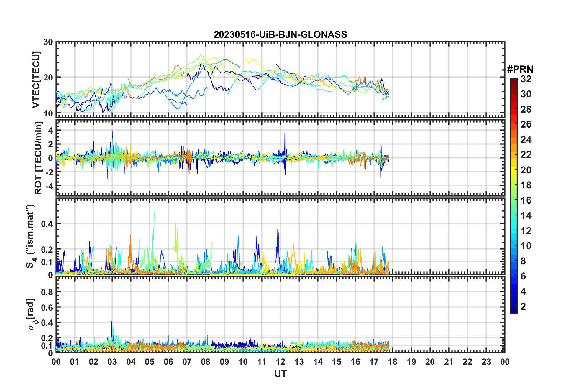Click UT axis tick label "03"
The width and height of the screenshot is (561, 392).
coord(112,362)
